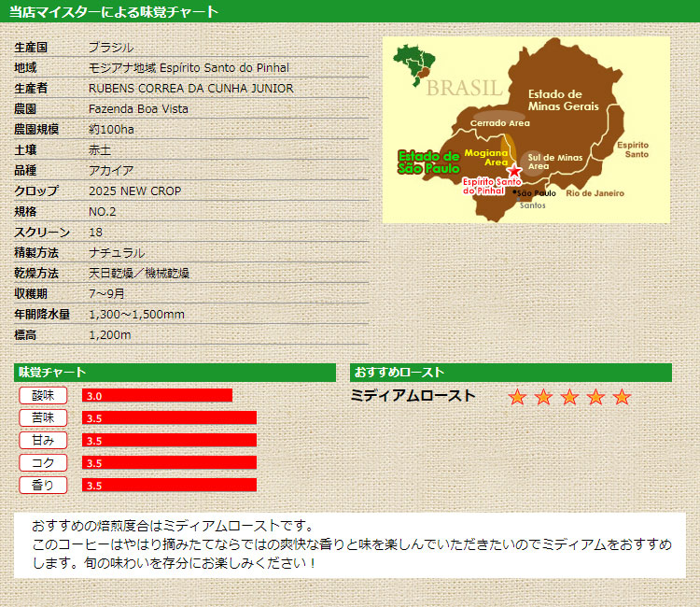Click the Fazenda Boa Vista farm name
The width and height of the screenshot is (700, 607).
pyautogui.click(x=138, y=109)
